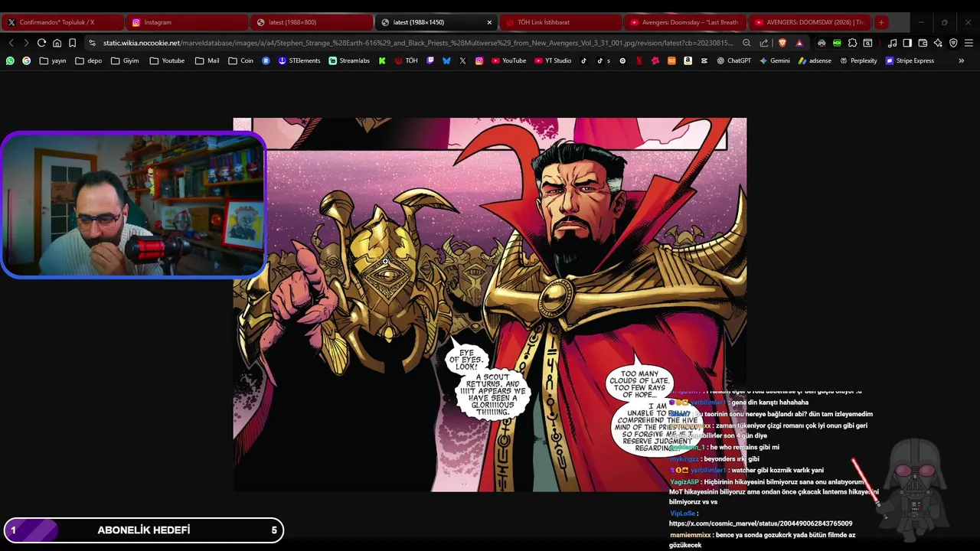Open the Brave VPN shield icon
The image size is (980, 551).
953,43
